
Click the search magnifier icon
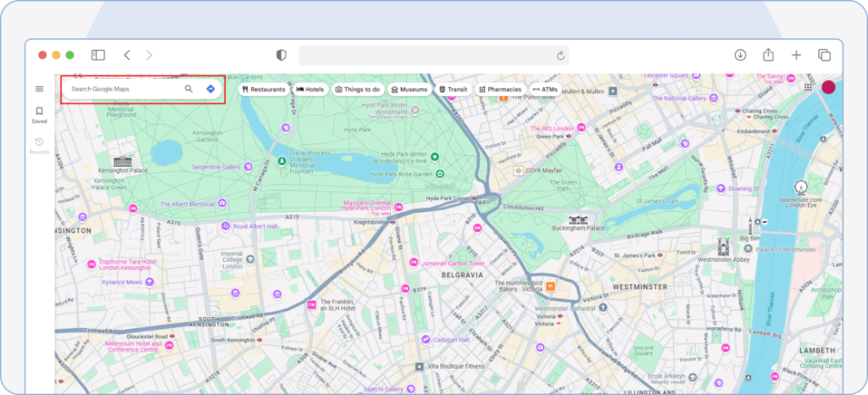(189, 88)
